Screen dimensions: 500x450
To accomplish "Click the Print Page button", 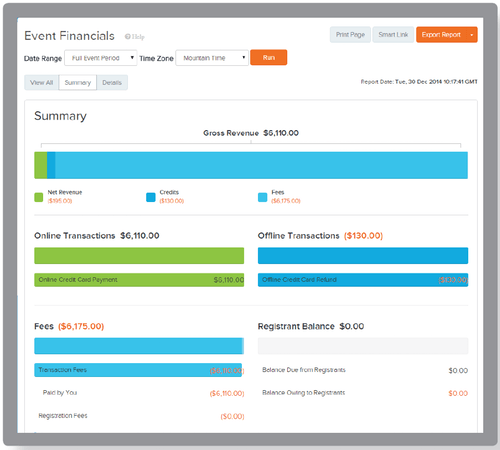I will (350, 35).
